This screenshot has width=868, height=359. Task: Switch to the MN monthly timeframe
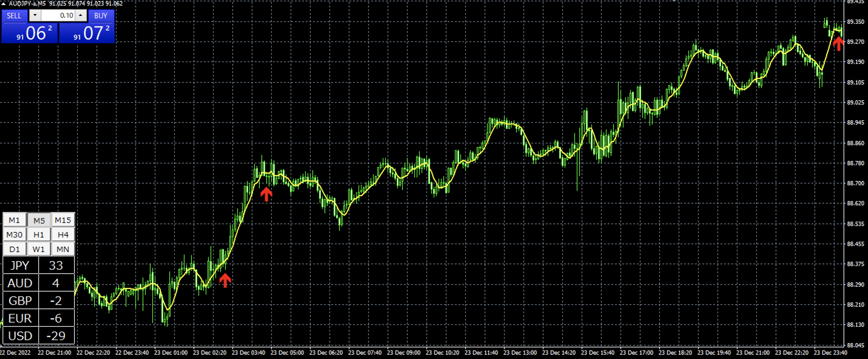63,249
